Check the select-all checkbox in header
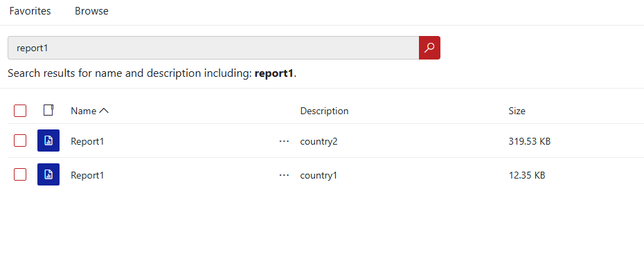This screenshot has width=644, height=272. pyautogui.click(x=20, y=111)
